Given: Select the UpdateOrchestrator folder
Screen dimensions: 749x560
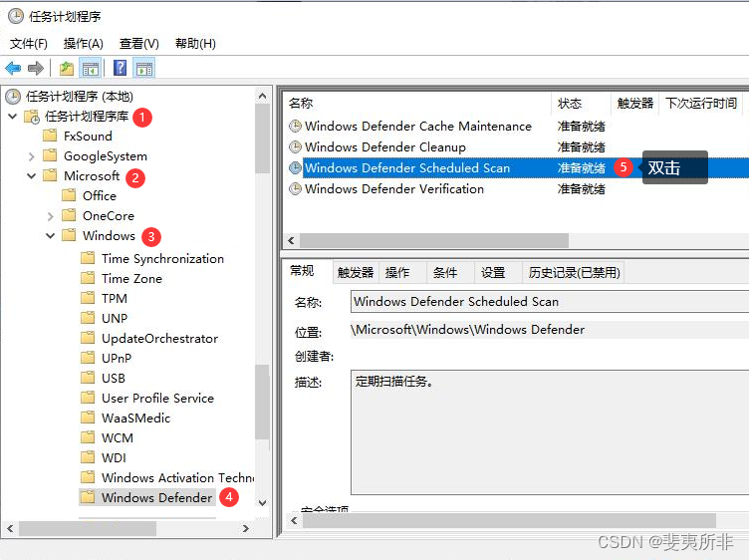Looking at the screenshot, I should tap(159, 339).
